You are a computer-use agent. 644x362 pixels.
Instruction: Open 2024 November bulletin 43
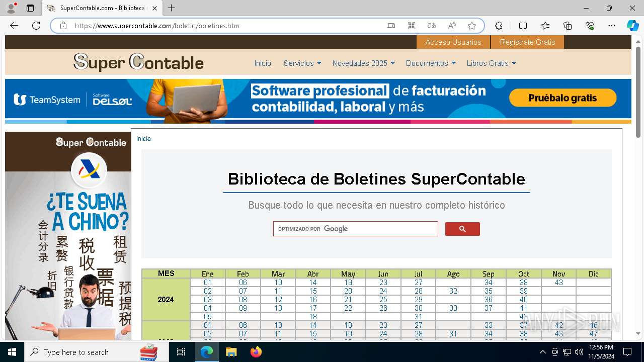point(559,283)
